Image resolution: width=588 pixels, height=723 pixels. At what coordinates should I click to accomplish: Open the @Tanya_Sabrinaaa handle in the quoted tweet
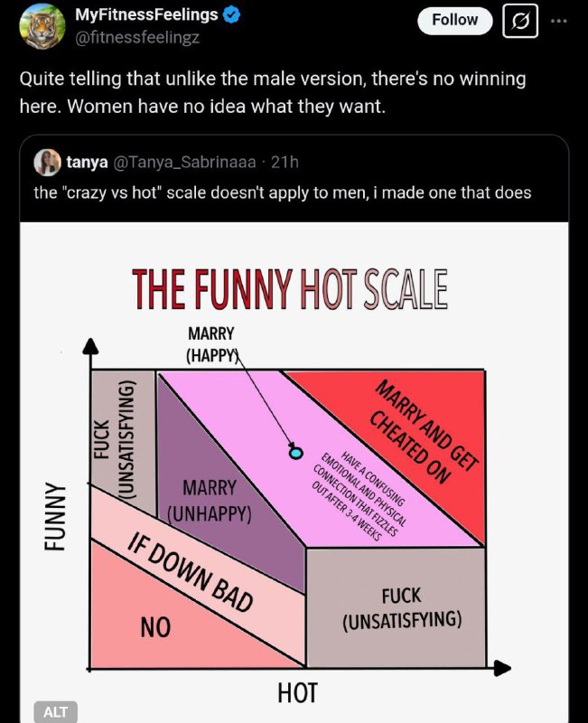tap(184, 163)
